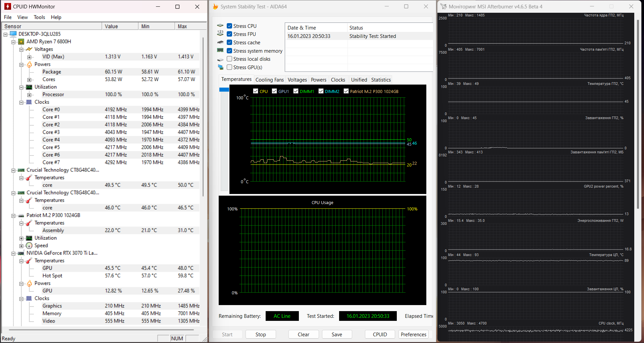The width and height of the screenshot is (644, 343).
Task: Open Preferences in the stability test window
Action: pos(413,334)
